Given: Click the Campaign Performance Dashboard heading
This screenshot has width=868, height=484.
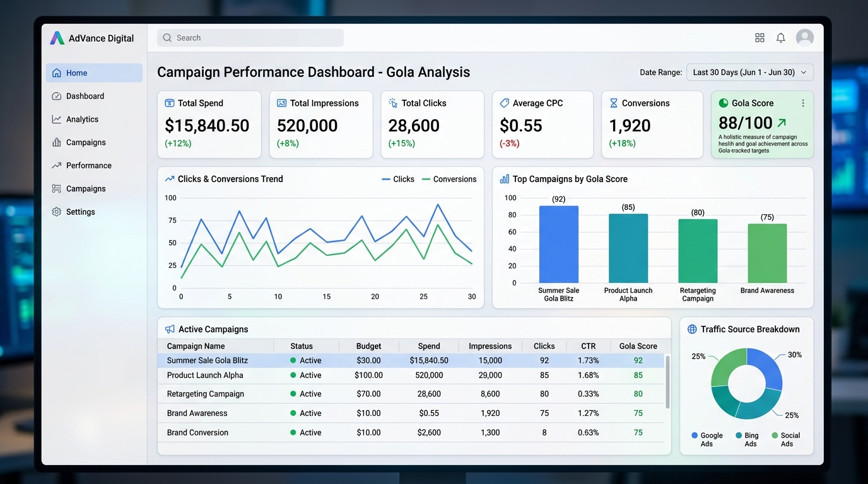Looking at the screenshot, I should 314,72.
